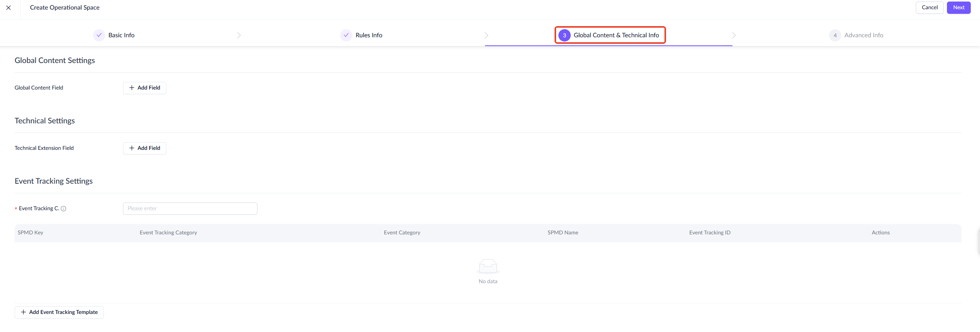Select the Global Content & Technical Info step
Viewport: 980px width, 332px height.
(616, 35)
